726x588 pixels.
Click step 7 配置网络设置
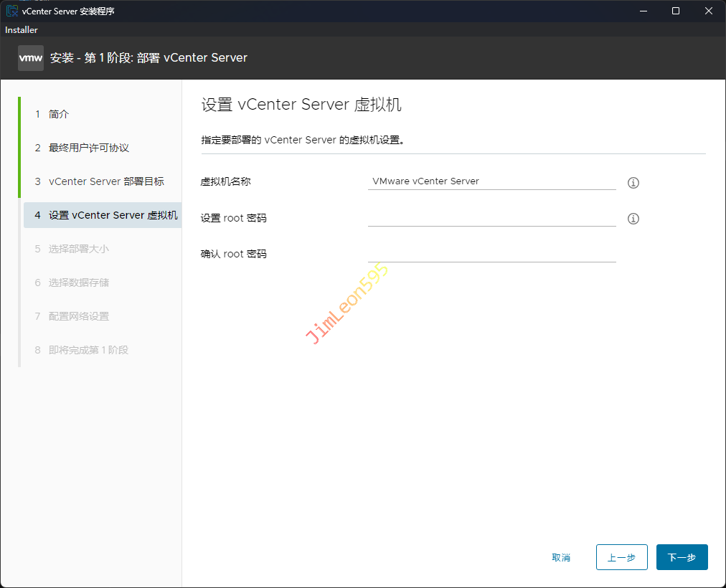79,316
